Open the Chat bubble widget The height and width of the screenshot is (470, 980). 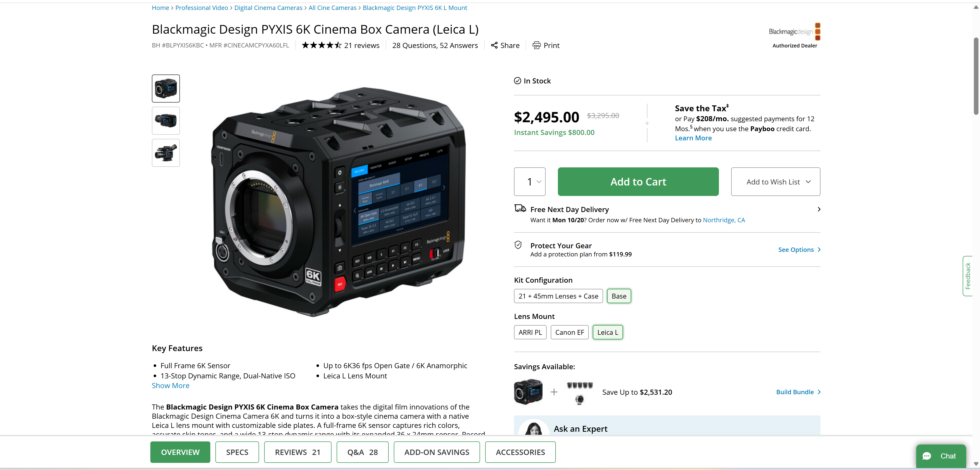[941, 455]
